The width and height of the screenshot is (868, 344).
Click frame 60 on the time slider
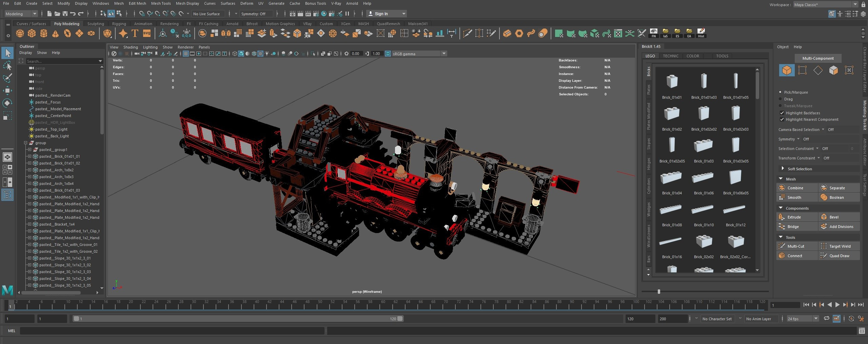pyautogui.click(x=383, y=305)
